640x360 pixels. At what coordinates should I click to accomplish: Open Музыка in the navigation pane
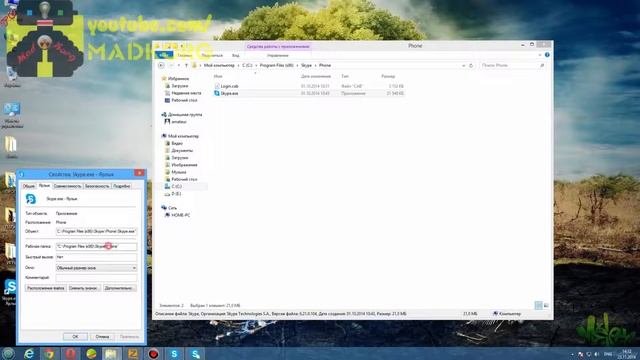pos(178,172)
